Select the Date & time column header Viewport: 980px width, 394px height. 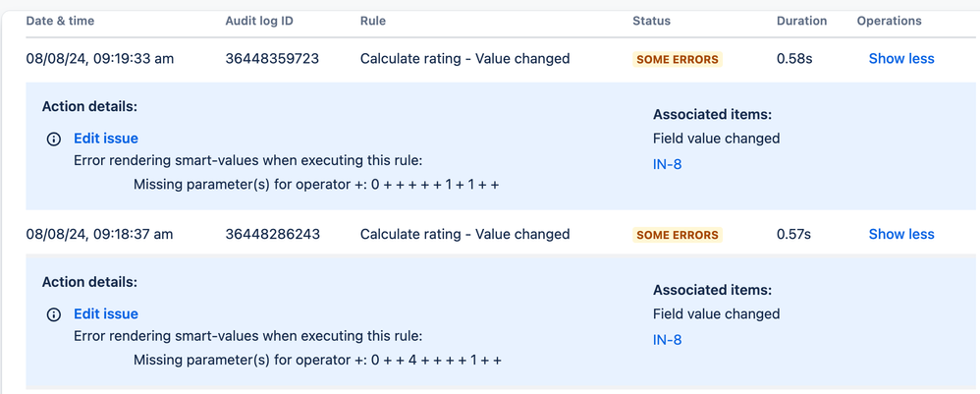coord(60,21)
